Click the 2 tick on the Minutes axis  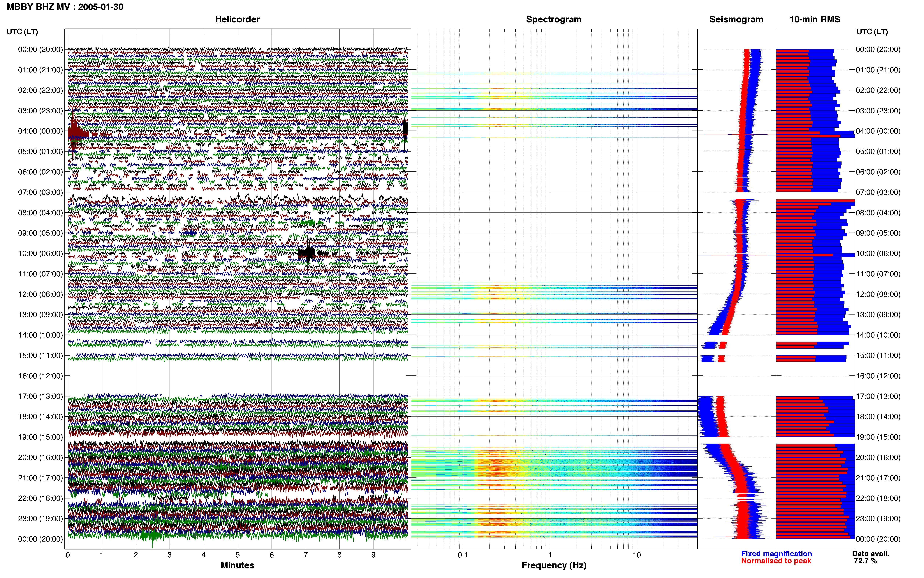136,555
